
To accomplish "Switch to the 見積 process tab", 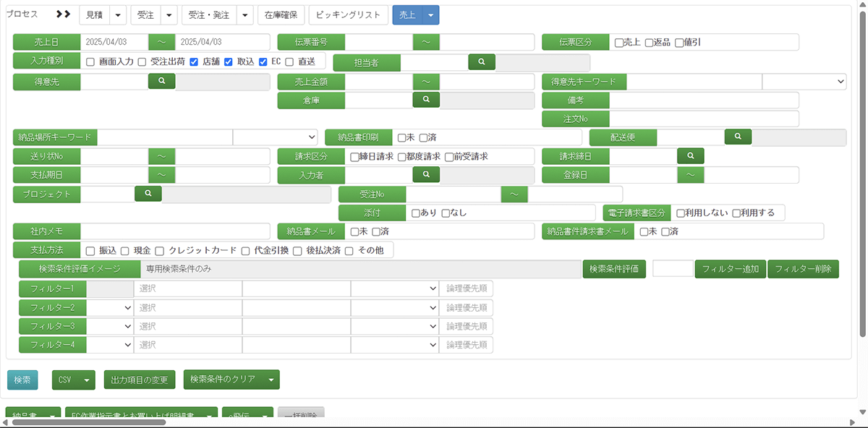I will (x=94, y=15).
